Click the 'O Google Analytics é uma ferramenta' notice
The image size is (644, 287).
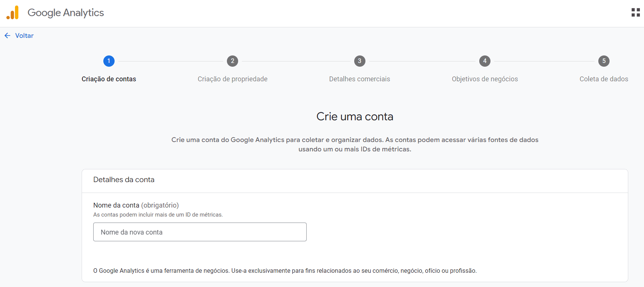coord(285,271)
